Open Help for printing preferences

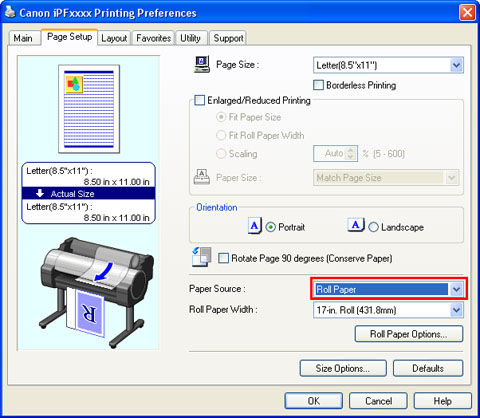(x=443, y=401)
